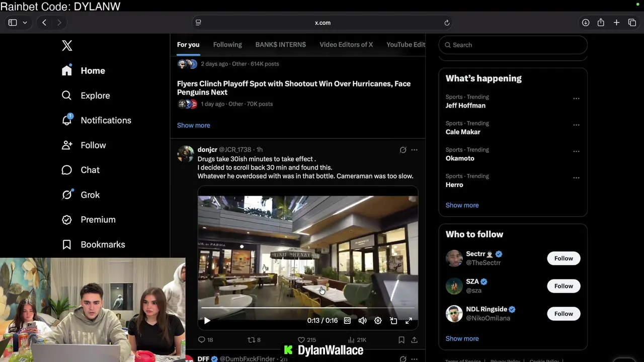Open the more options on donjcr's post
Screen dimensions: 644x362
pos(414,150)
